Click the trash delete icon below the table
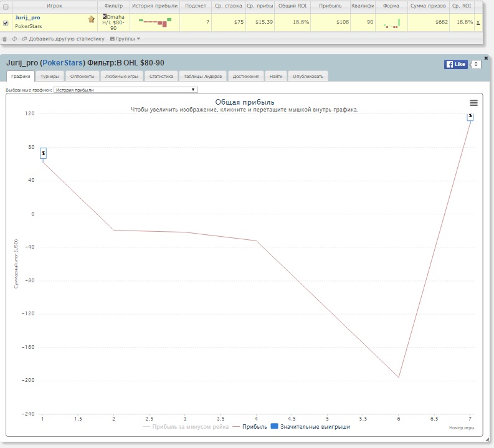The image size is (494, 448). 4,39
